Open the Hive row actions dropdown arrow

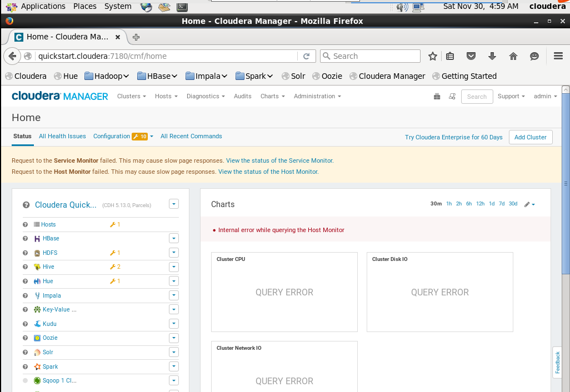[x=174, y=267]
